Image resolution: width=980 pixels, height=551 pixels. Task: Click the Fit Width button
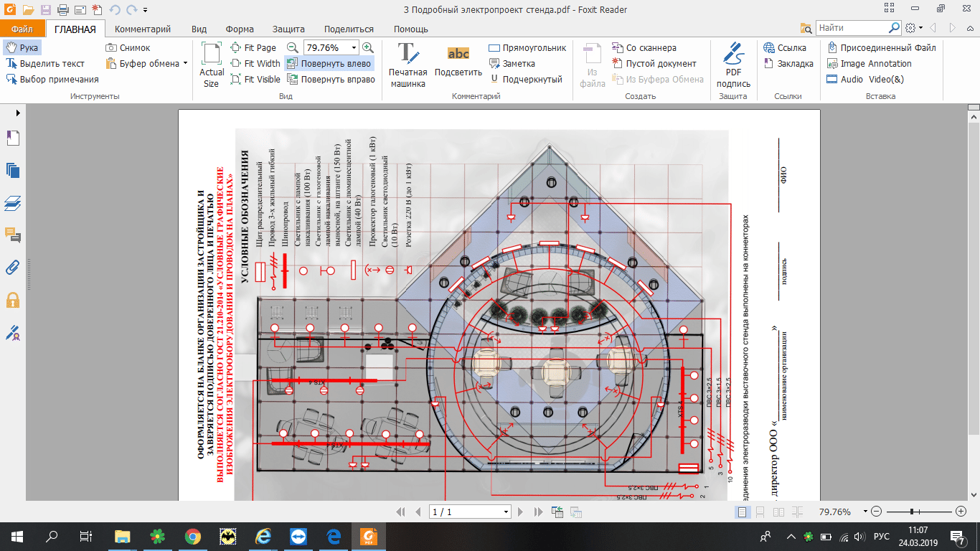255,64
